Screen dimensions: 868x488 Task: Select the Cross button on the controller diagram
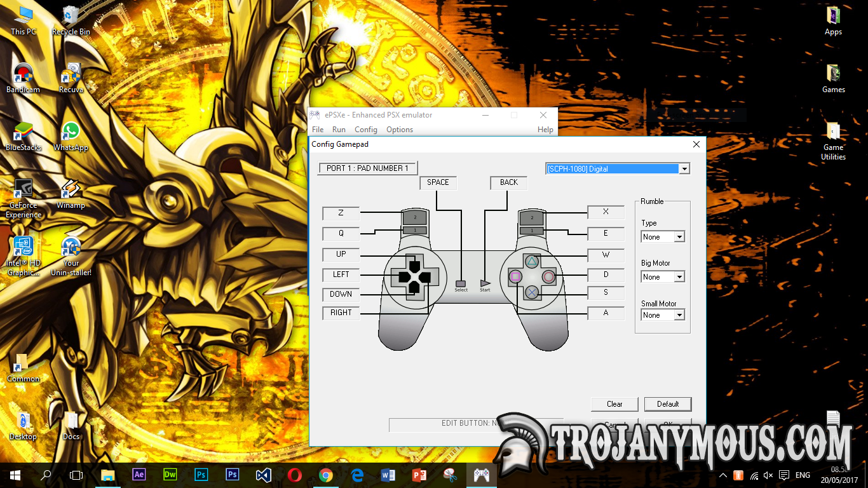(531, 293)
